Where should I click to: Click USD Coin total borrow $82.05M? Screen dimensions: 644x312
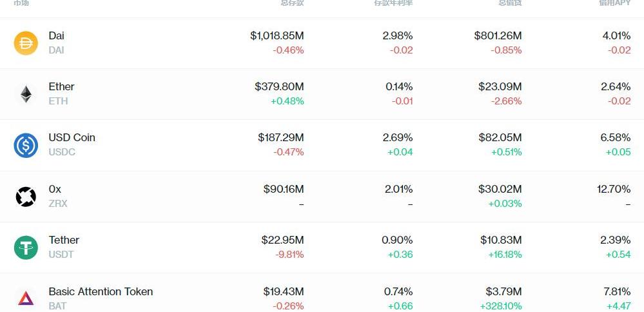[500, 137]
